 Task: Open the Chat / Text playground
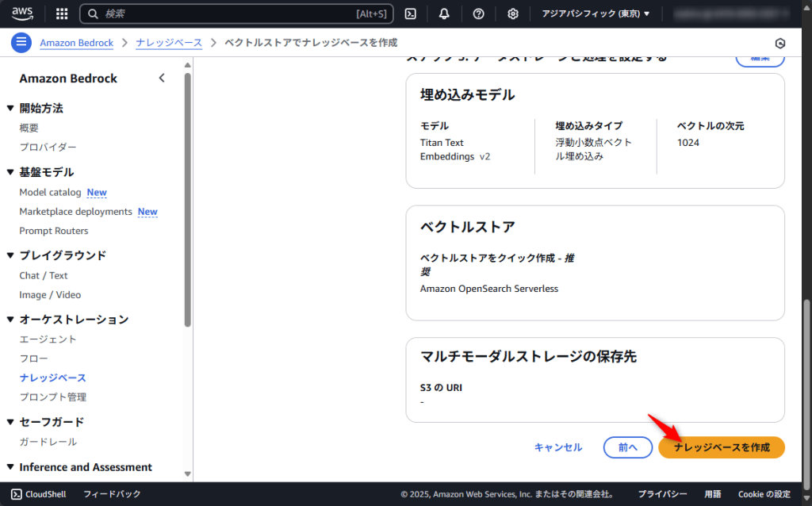(44, 275)
